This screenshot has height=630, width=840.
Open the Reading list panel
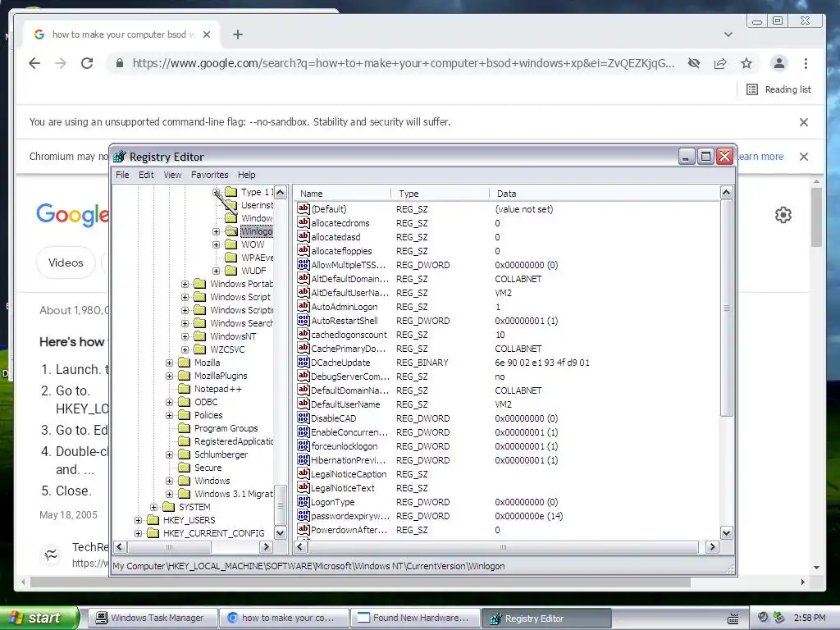click(x=779, y=89)
